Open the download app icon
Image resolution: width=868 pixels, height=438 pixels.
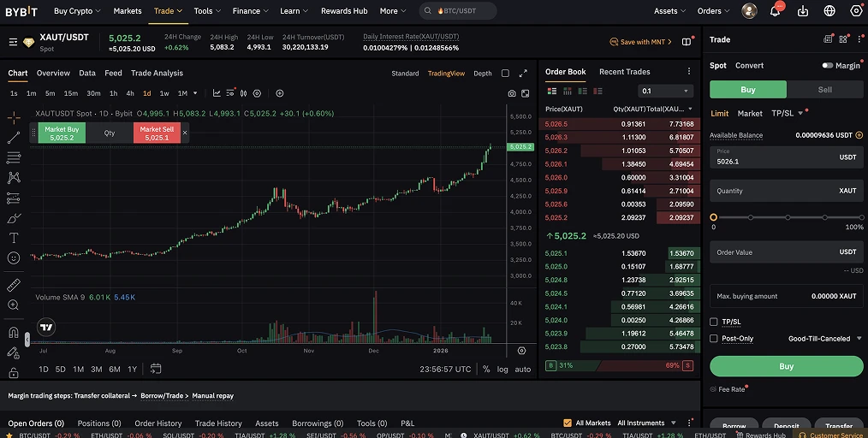(x=803, y=10)
